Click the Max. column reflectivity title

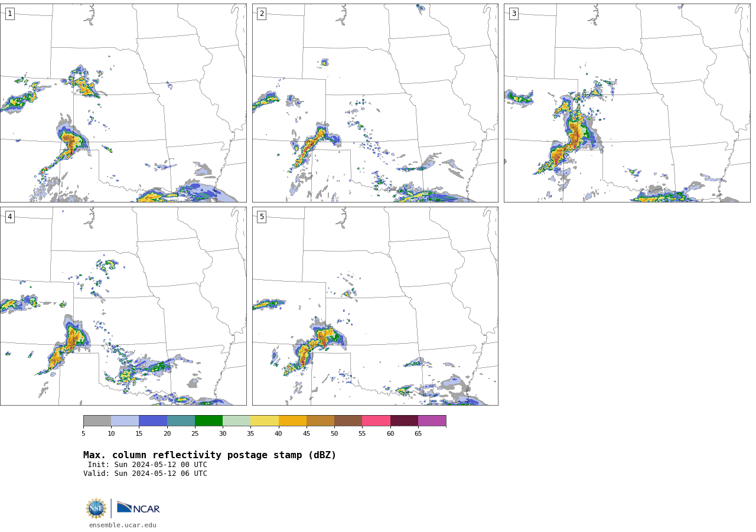[x=210, y=455]
